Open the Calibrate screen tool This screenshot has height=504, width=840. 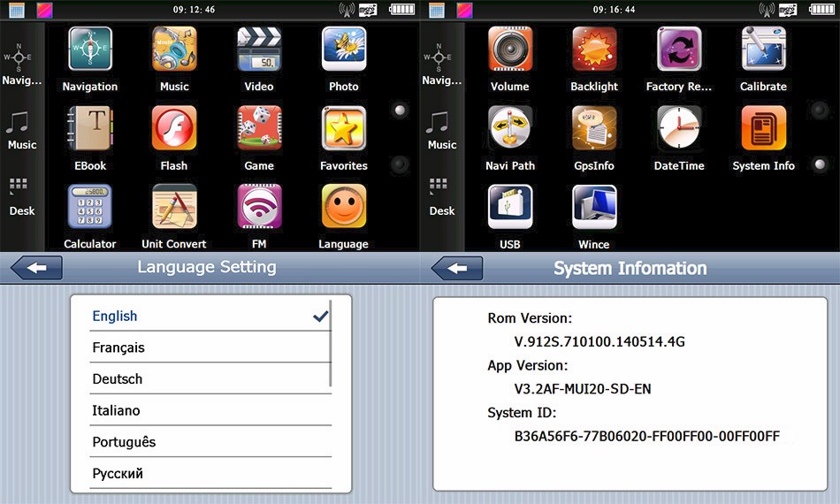(x=763, y=50)
